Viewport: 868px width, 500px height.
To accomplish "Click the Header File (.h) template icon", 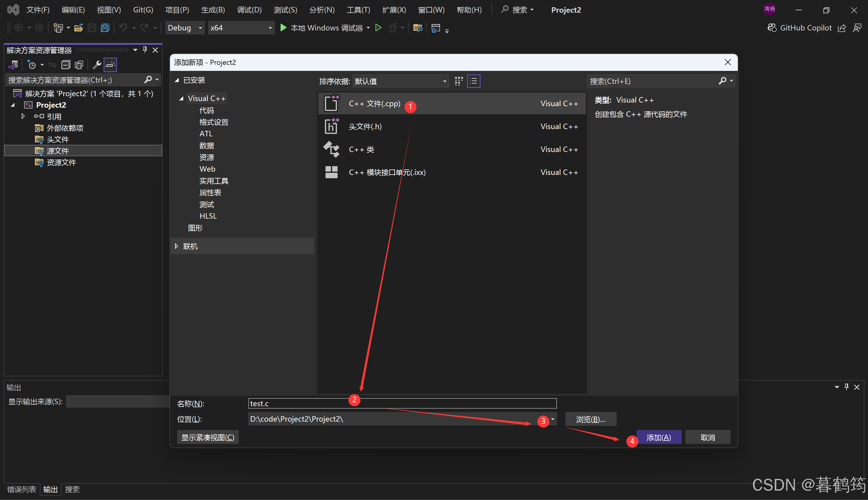I will pos(331,126).
